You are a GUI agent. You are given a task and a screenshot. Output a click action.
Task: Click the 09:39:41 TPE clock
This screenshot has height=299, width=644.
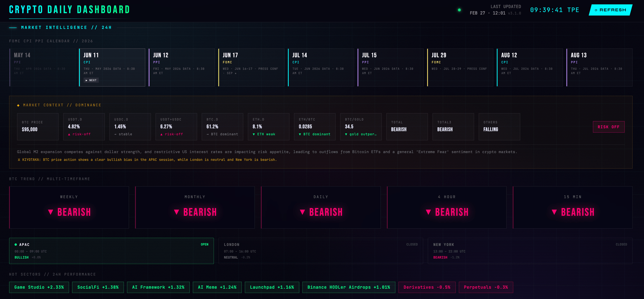(x=555, y=10)
